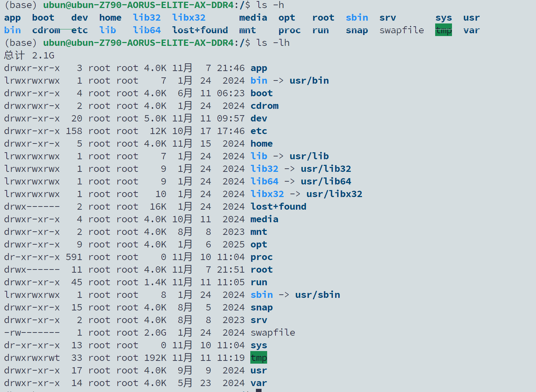Click '192K' size in tmp row
The image size is (536, 392).
pyautogui.click(x=155, y=358)
